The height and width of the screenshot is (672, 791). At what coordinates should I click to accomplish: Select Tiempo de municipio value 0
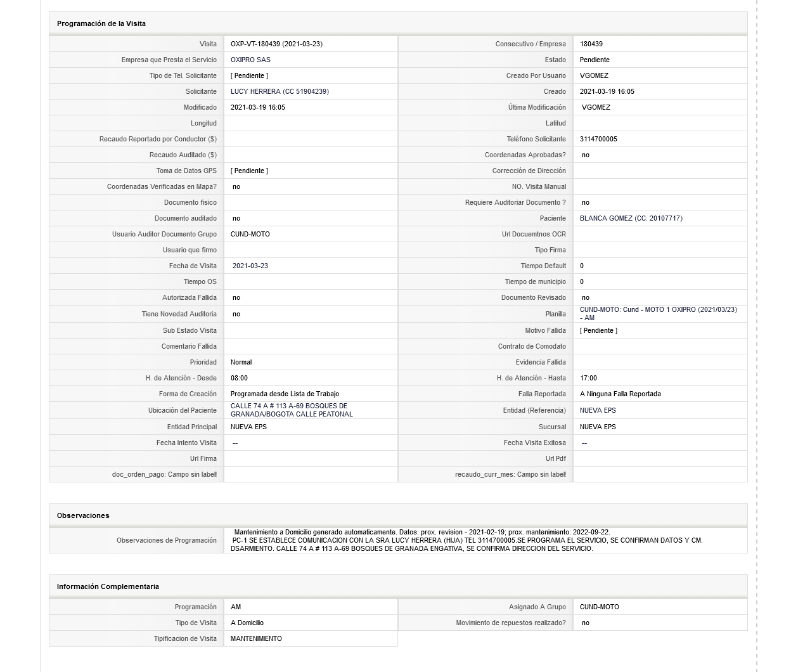[x=582, y=281]
